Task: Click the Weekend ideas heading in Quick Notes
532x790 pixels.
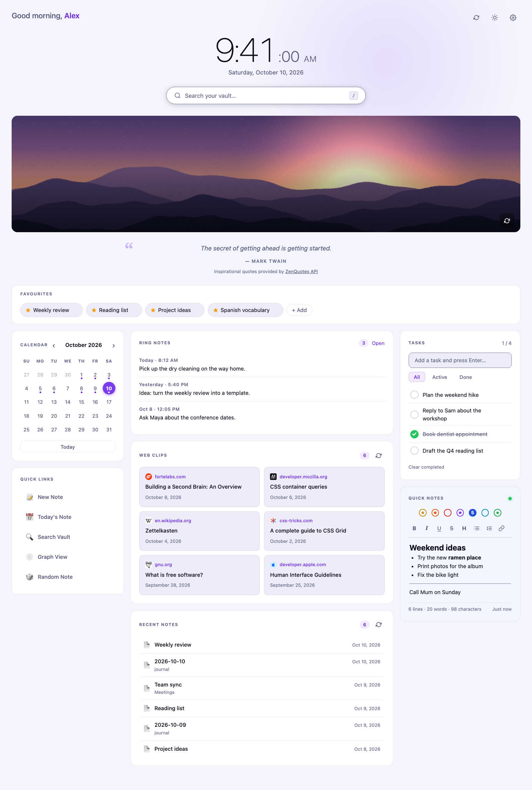Action: point(437,548)
